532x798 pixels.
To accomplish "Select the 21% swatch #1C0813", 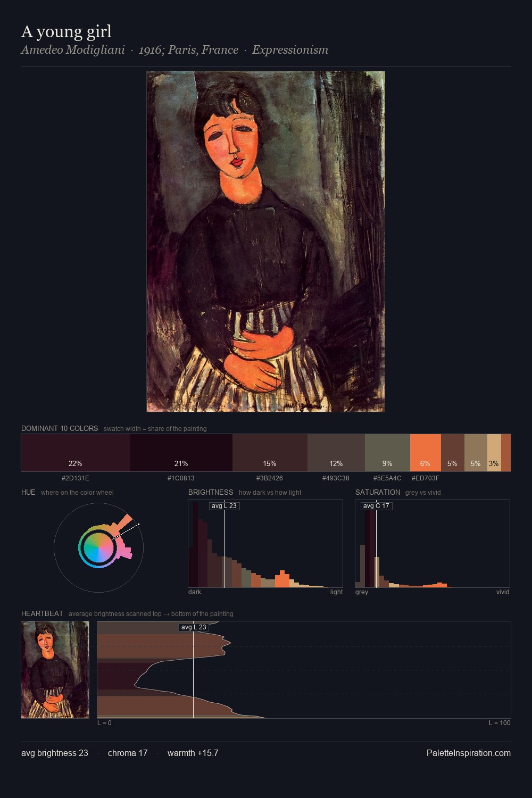I will point(181,453).
